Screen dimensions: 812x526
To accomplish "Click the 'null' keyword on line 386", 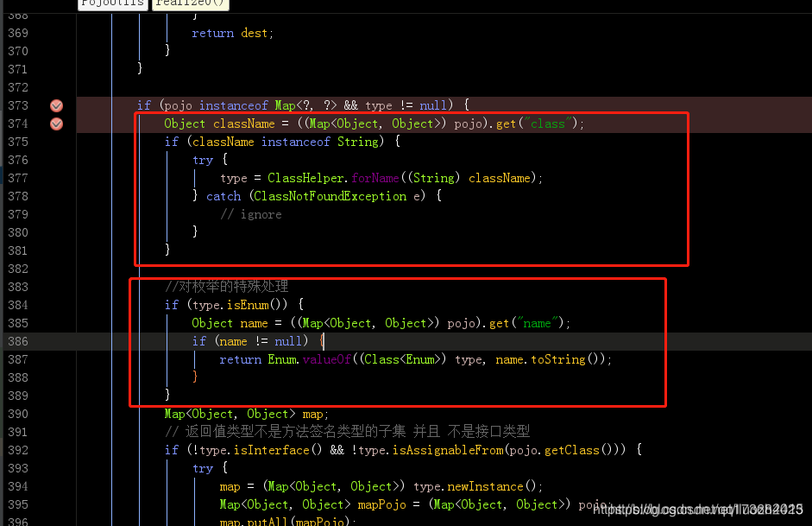I will tap(287, 341).
